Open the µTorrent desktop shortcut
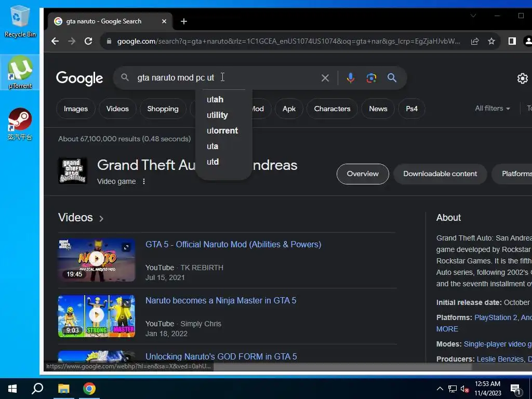Image resolution: width=532 pixels, height=399 pixels. (20, 73)
